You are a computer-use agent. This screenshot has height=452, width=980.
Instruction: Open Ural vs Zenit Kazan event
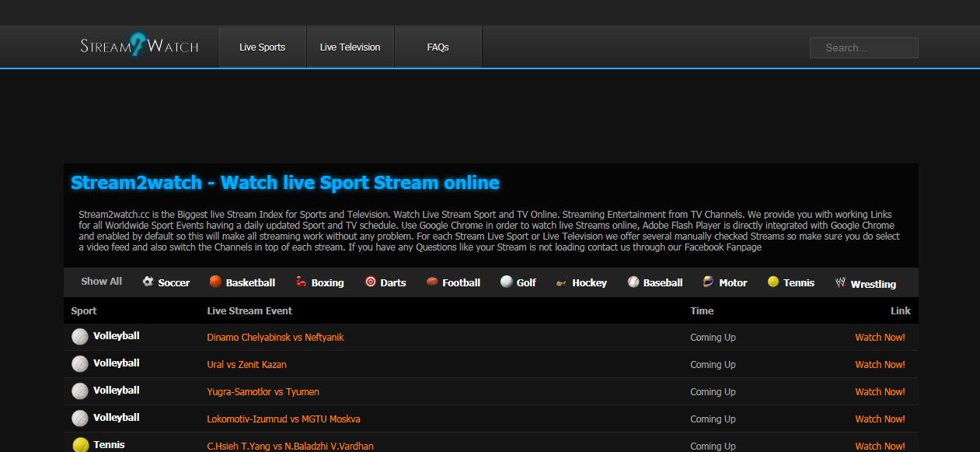[x=246, y=364]
